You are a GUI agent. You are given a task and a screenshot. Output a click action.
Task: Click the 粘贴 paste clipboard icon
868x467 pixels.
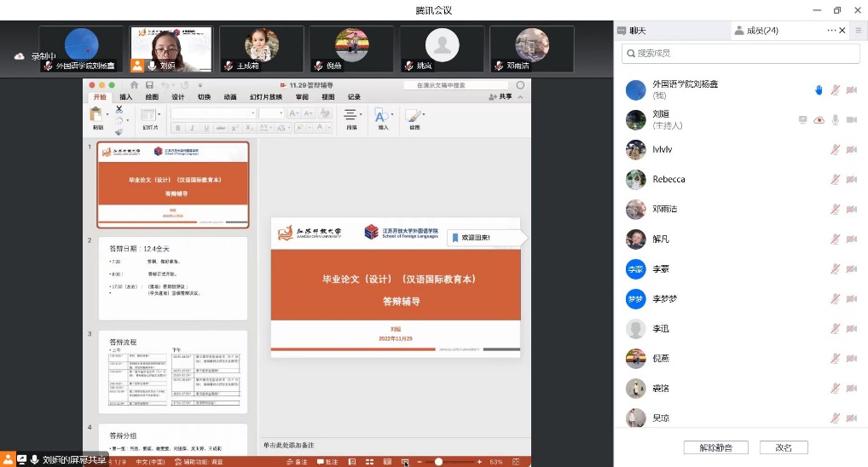[98, 115]
